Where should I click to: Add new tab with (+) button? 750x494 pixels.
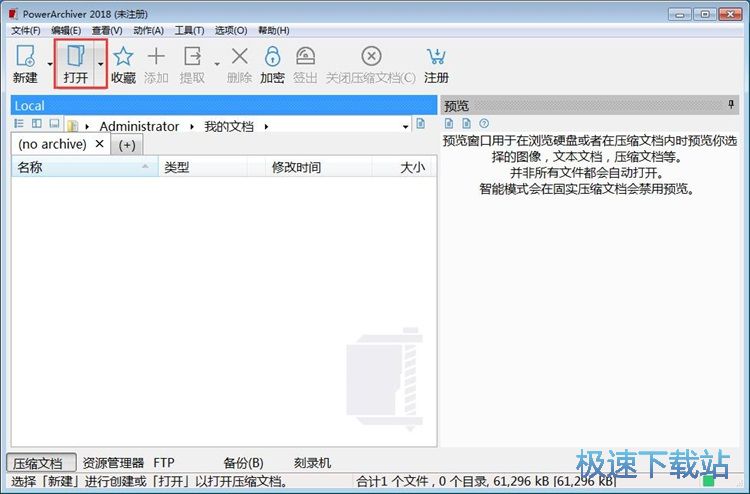pos(127,144)
